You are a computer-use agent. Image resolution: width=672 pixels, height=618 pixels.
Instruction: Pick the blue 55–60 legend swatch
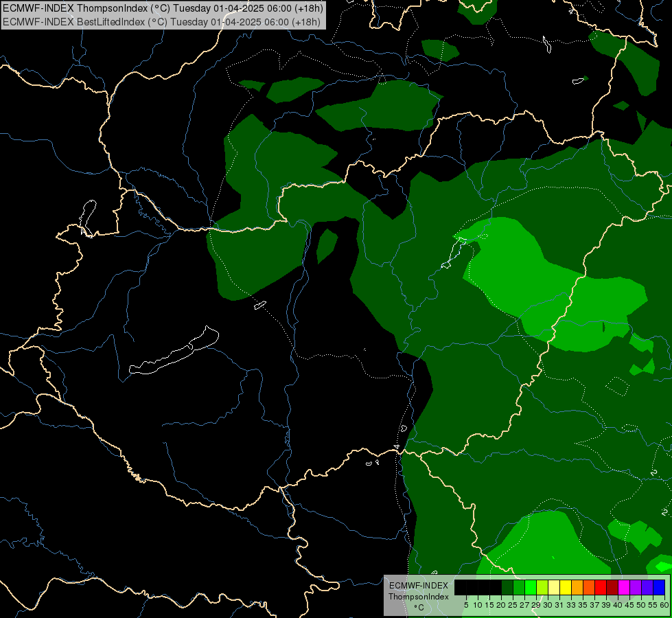[x=659, y=587]
